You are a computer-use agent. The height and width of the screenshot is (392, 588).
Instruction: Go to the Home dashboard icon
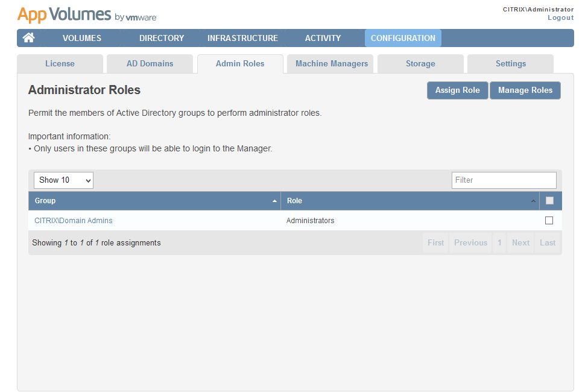[28, 38]
